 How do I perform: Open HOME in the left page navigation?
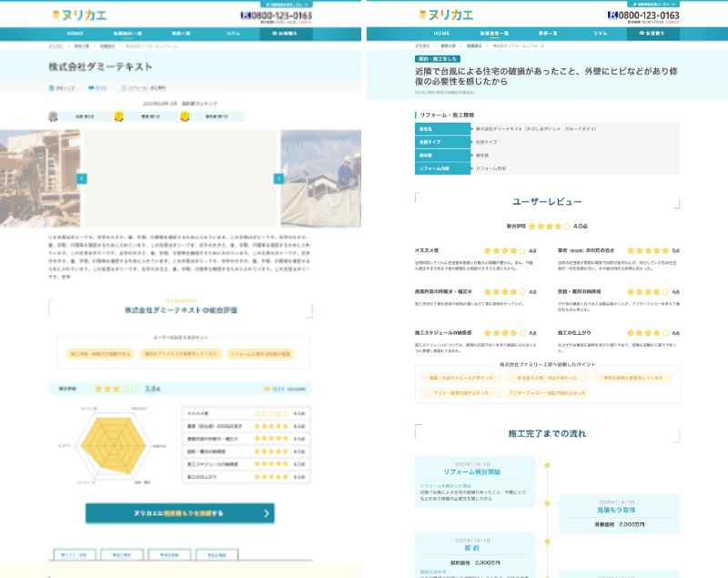point(75,34)
